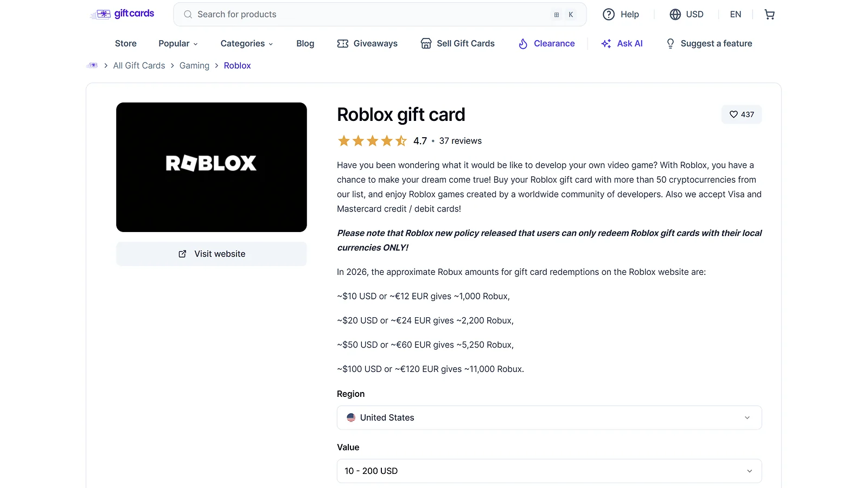The image size is (868, 488).
Task: Go to the Store menu item
Action: [x=126, y=43]
